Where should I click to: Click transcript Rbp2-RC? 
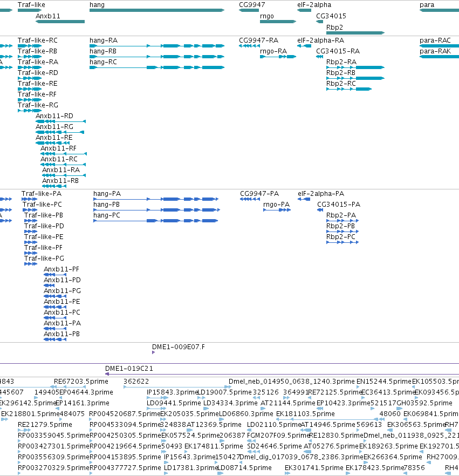(341, 84)
